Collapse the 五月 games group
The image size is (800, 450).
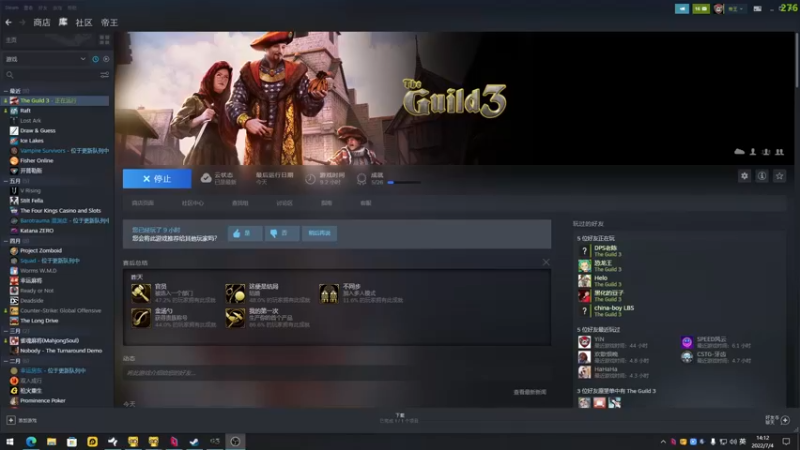coord(6,181)
